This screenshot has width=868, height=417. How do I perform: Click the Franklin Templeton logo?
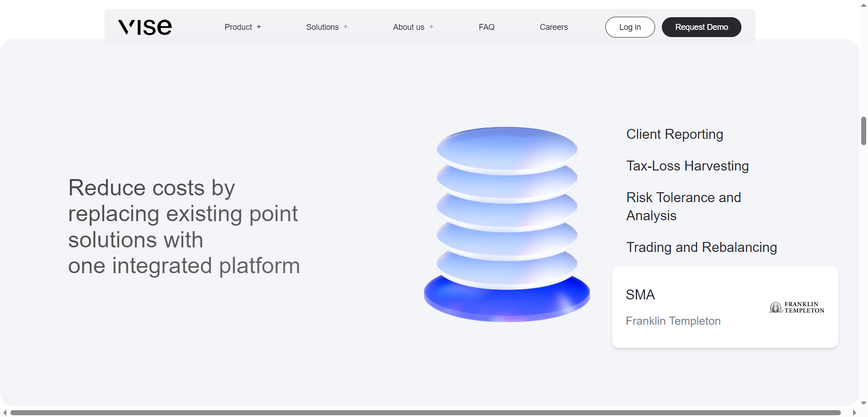(x=796, y=307)
